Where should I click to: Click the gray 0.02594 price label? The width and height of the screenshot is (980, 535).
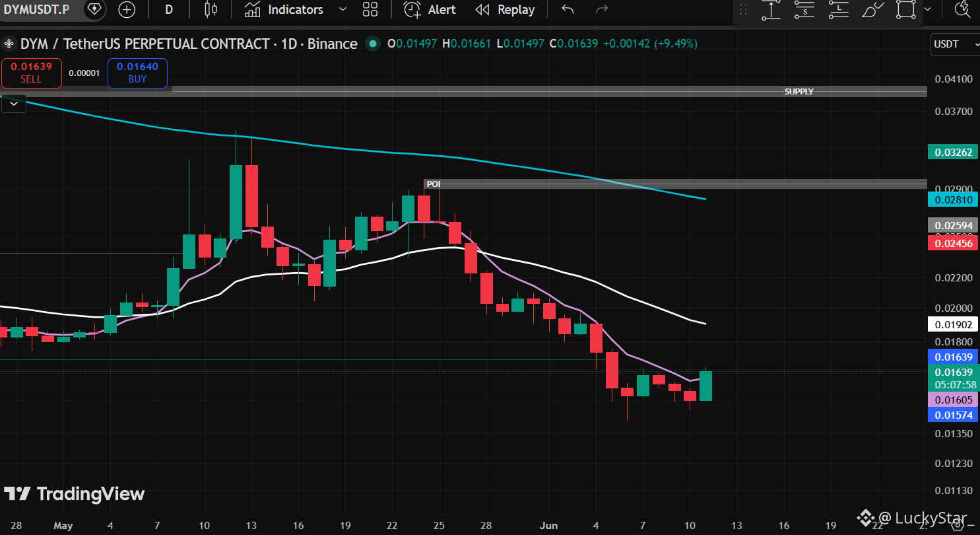point(953,225)
